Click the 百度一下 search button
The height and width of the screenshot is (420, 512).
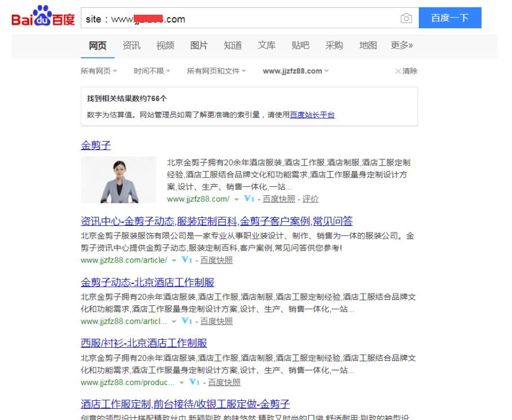pyautogui.click(x=450, y=18)
